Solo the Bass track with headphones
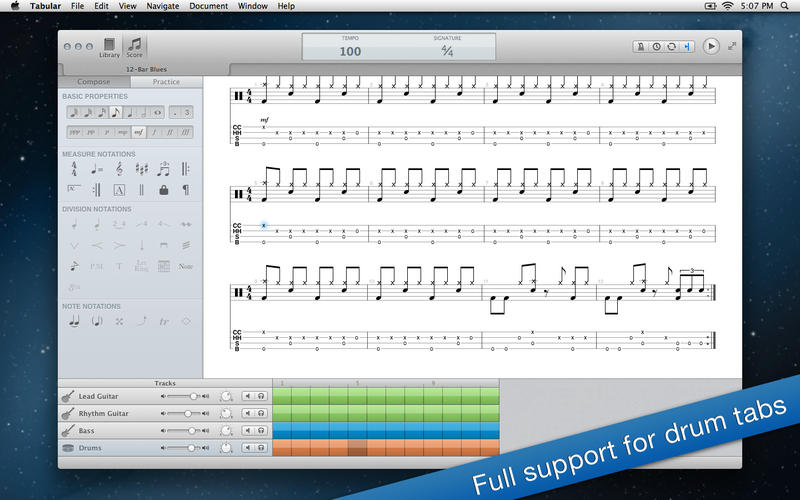The width and height of the screenshot is (800, 500). [261, 431]
